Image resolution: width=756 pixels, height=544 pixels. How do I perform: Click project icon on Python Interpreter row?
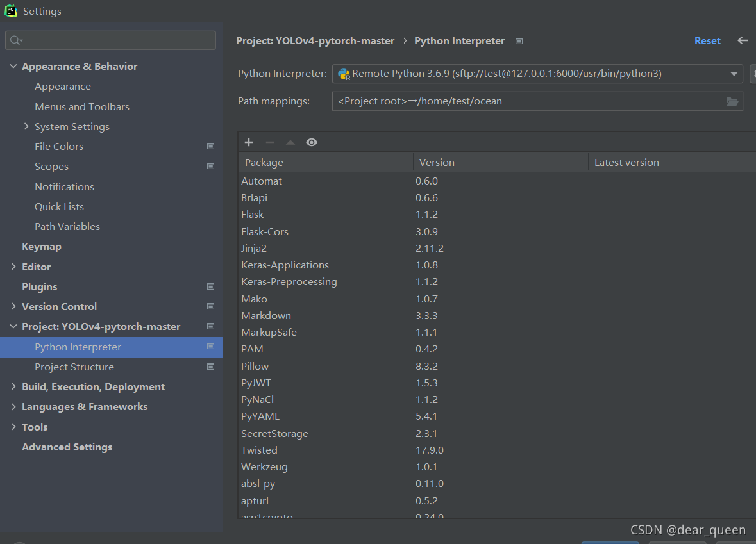coord(211,347)
